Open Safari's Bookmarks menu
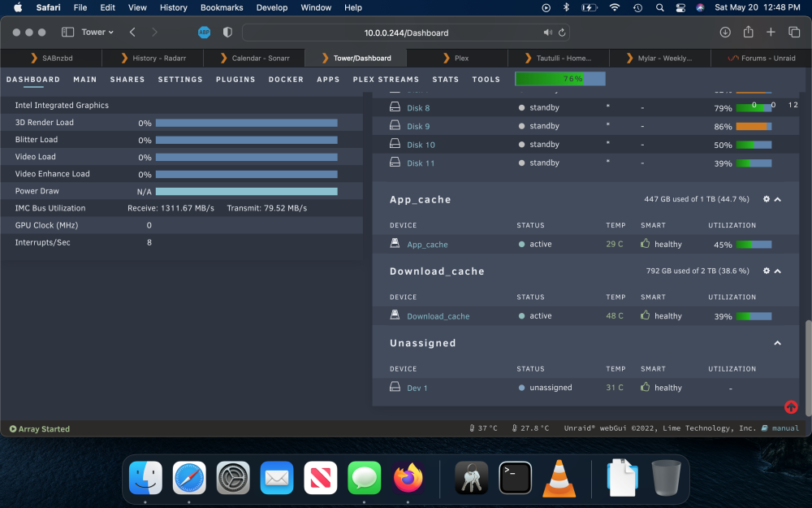 point(222,8)
